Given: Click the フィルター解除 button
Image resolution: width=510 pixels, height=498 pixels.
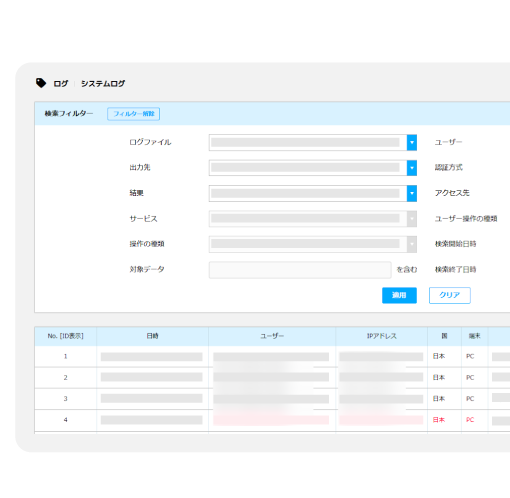Looking at the screenshot, I should [133, 114].
